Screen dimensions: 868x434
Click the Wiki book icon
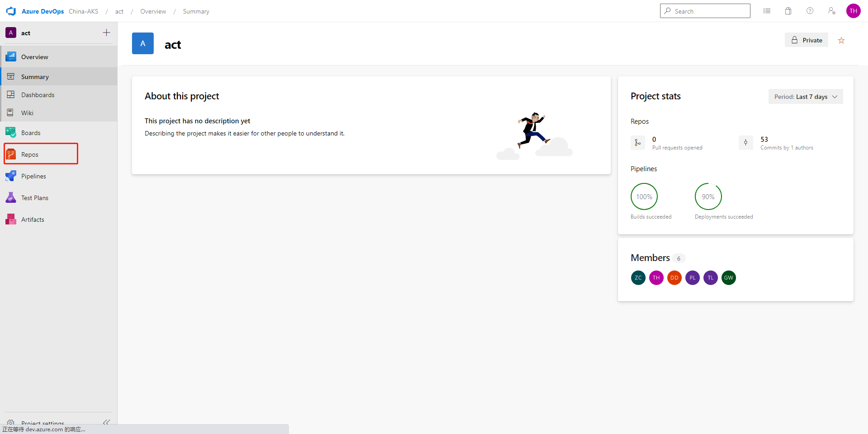(x=10, y=112)
